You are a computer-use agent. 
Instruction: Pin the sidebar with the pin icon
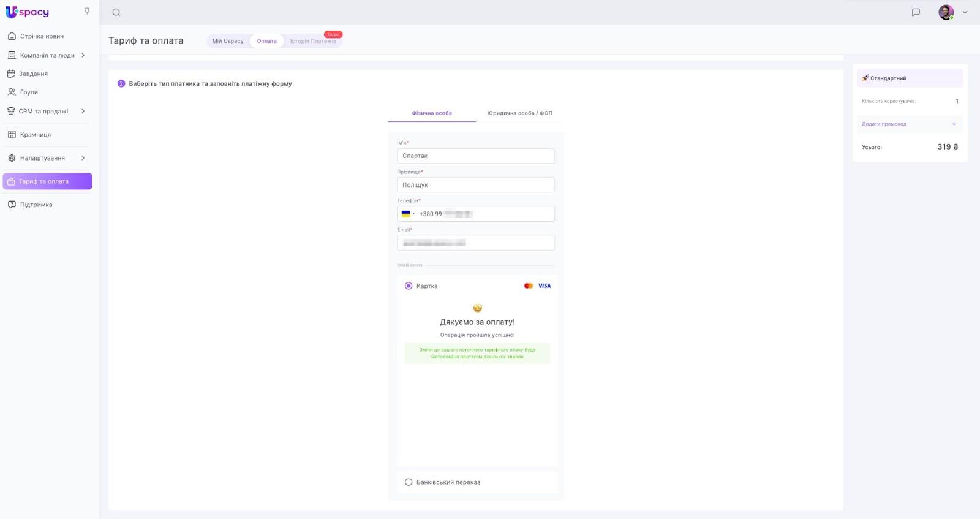[x=87, y=11]
